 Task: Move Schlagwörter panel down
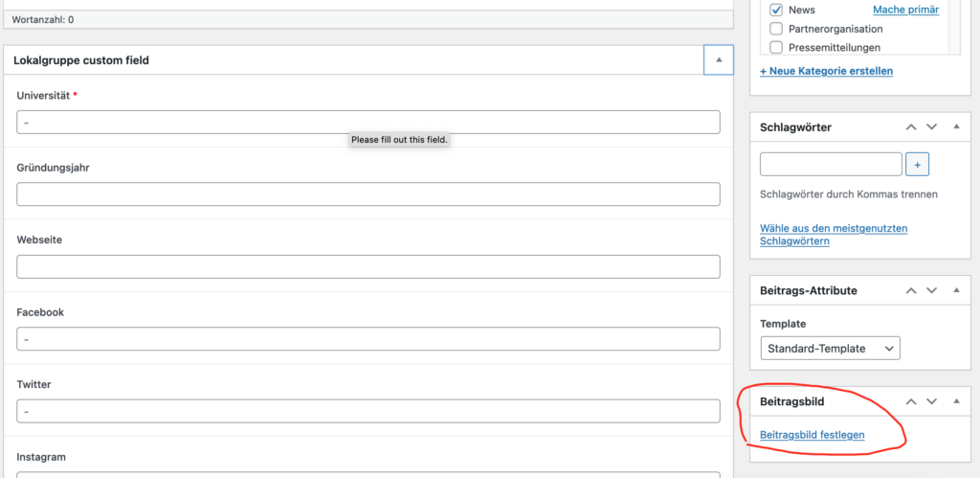[x=931, y=127]
